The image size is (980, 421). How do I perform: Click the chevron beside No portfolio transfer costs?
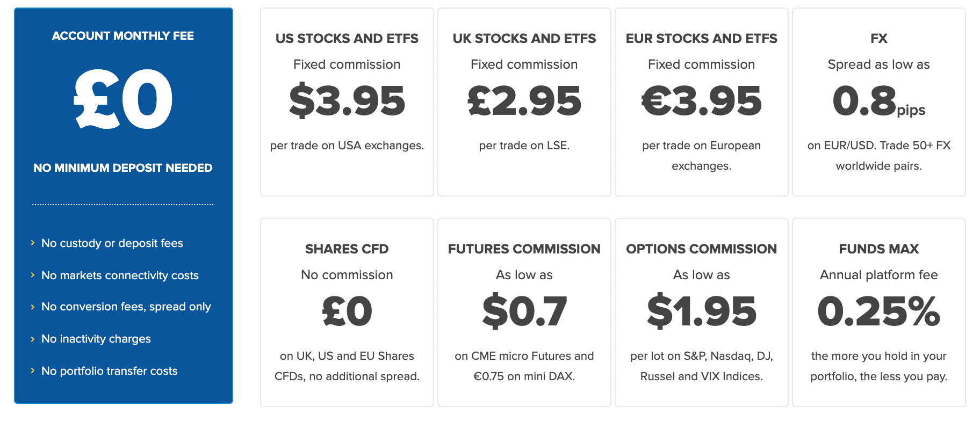tap(33, 371)
